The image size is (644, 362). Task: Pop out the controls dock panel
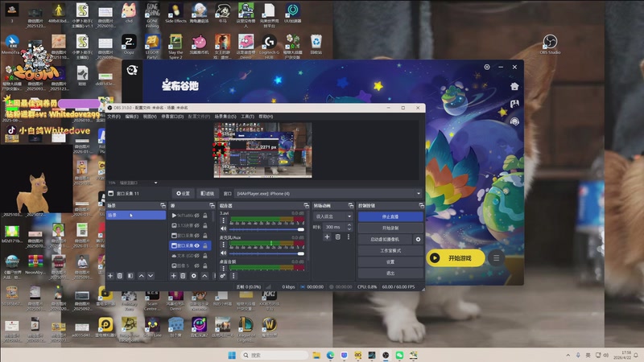(x=421, y=205)
